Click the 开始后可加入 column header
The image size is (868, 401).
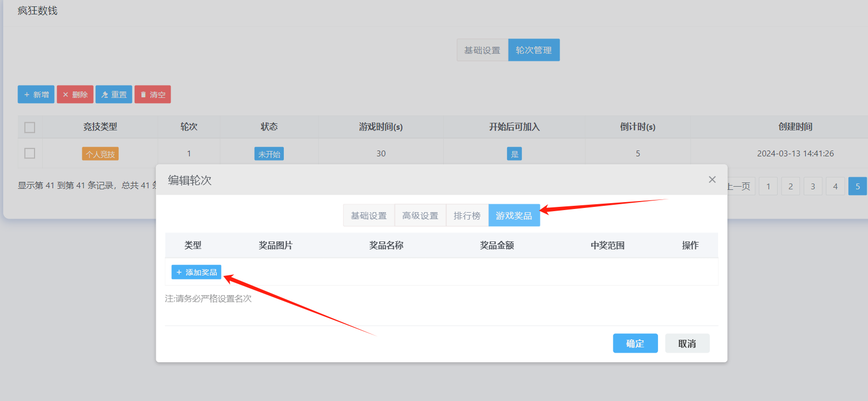point(514,127)
